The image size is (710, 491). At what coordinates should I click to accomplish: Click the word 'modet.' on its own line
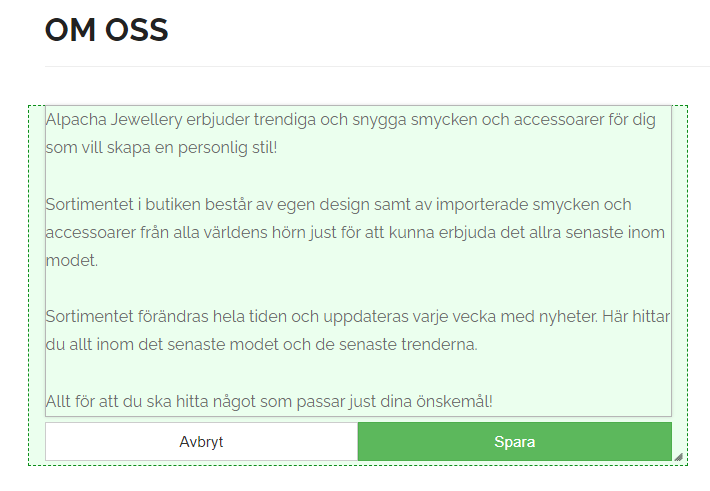pos(72,260)
